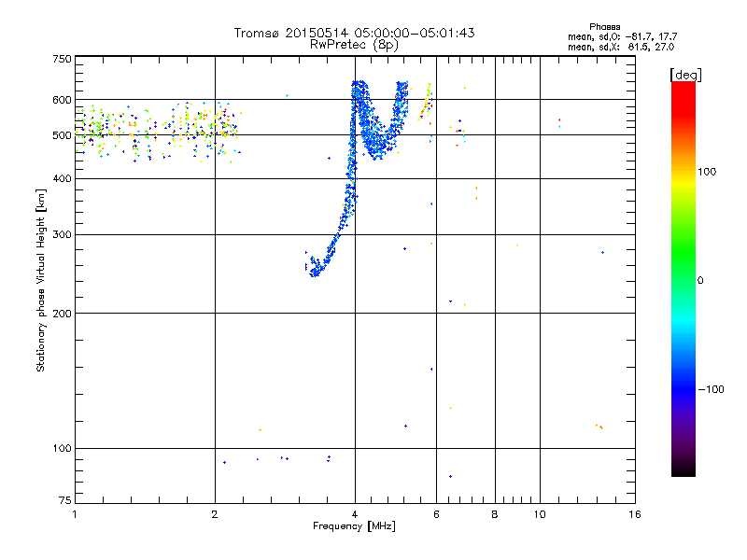The width and height of the screenshot is (747, 560).
Task: Click the subtitle "RwPretec (8p)"
Action: (x=354, y=45)
